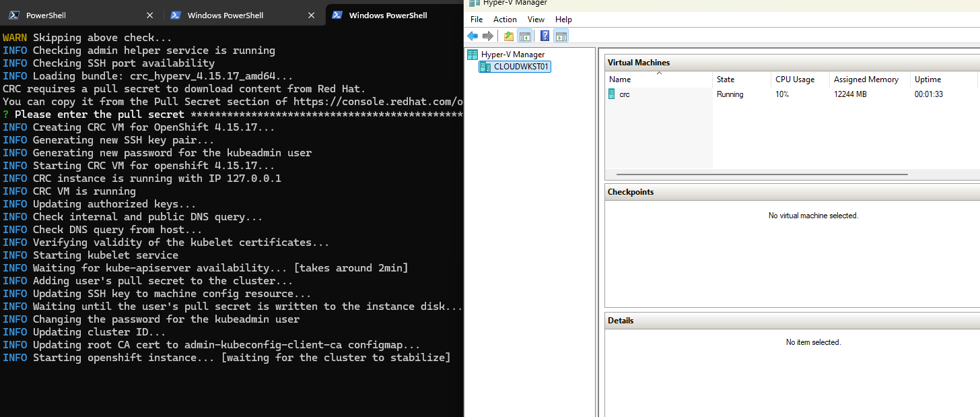Click the Hyper-V Manager root node icon
The height and width of the screenshot is (417, 980).
click(x=473, y=55)
